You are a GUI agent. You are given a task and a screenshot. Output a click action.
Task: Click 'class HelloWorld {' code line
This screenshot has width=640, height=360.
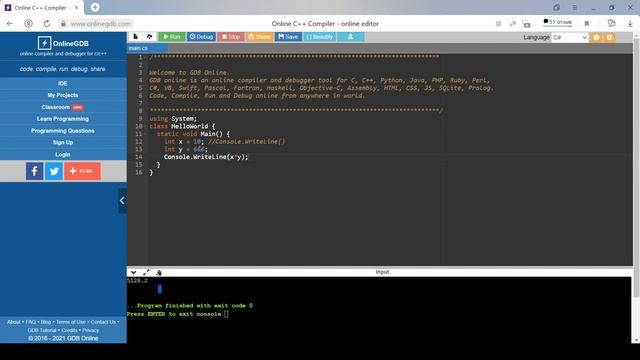(182, 127)
